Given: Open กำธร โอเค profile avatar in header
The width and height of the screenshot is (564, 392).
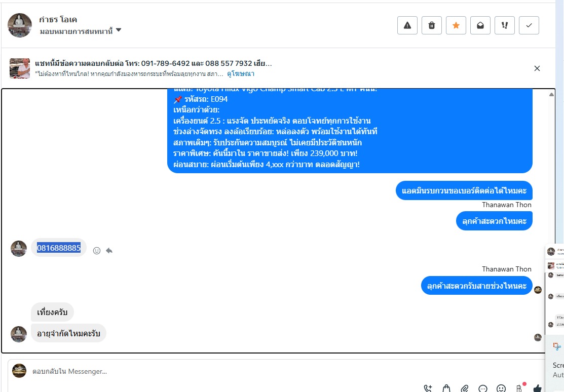Looking at the screenshot, I should 20,25.
